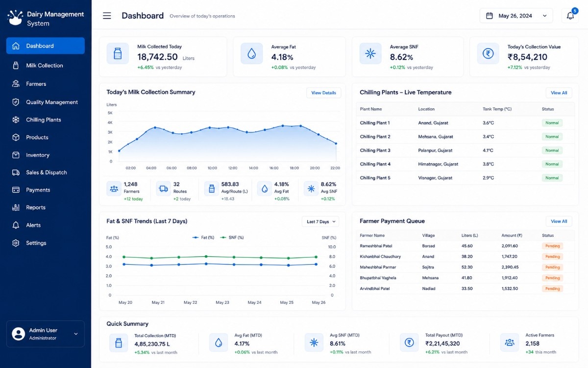Click the Sales & Dispatch truck icon in sidebar
The width and height of the screenshot is (588, 368).
pyautogui.click(x=16, y=172)
